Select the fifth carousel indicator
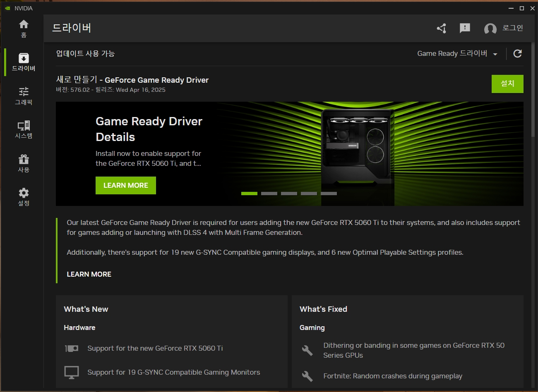Viewport: 538px width, 392px height. coord(329,194)
